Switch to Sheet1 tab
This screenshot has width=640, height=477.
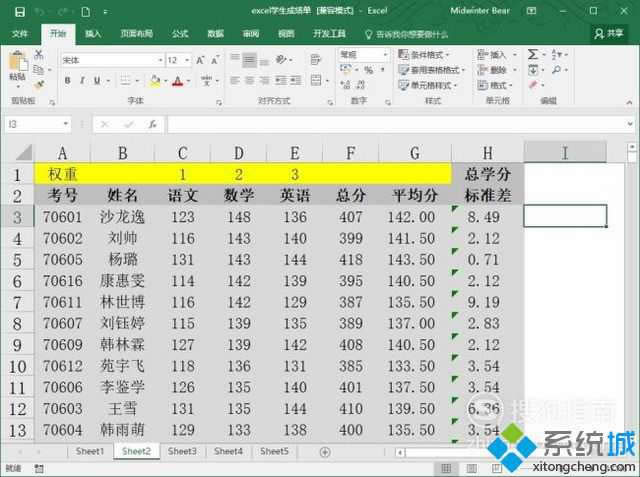90,451
